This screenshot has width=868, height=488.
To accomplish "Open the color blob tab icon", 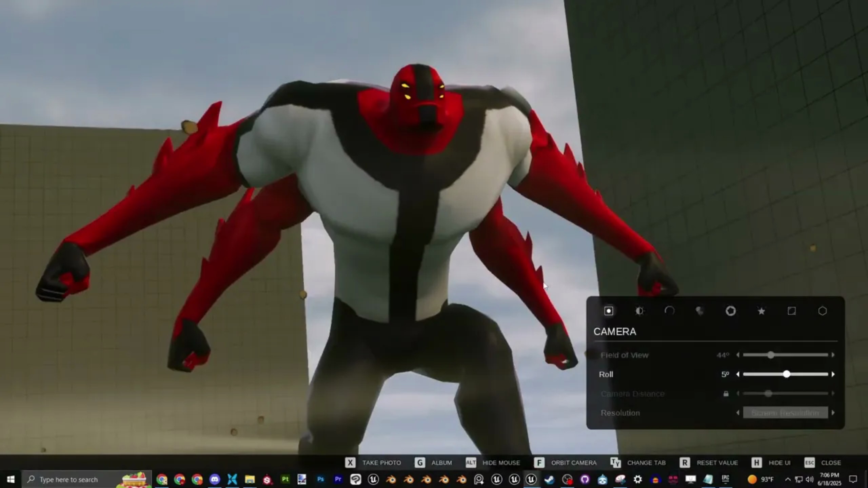I will [x=700, y=311].
